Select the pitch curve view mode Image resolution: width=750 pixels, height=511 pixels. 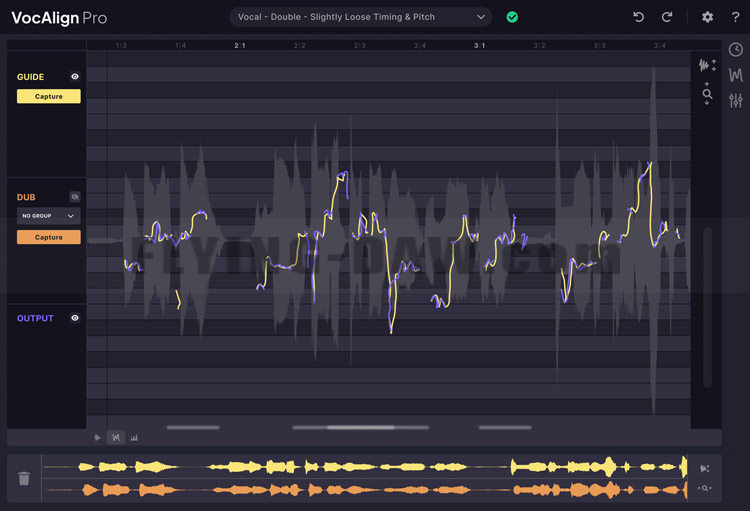(116, 437)
